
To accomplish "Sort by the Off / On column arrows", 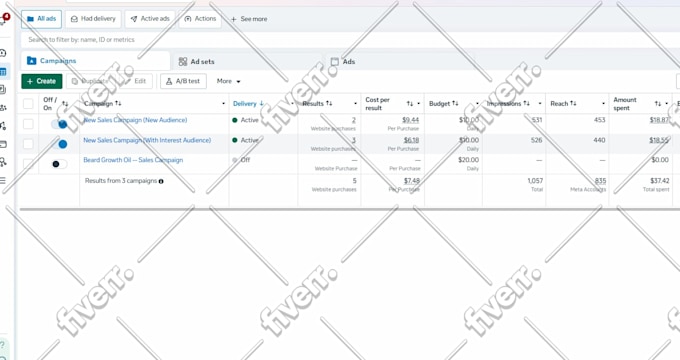I will [65, 104].
